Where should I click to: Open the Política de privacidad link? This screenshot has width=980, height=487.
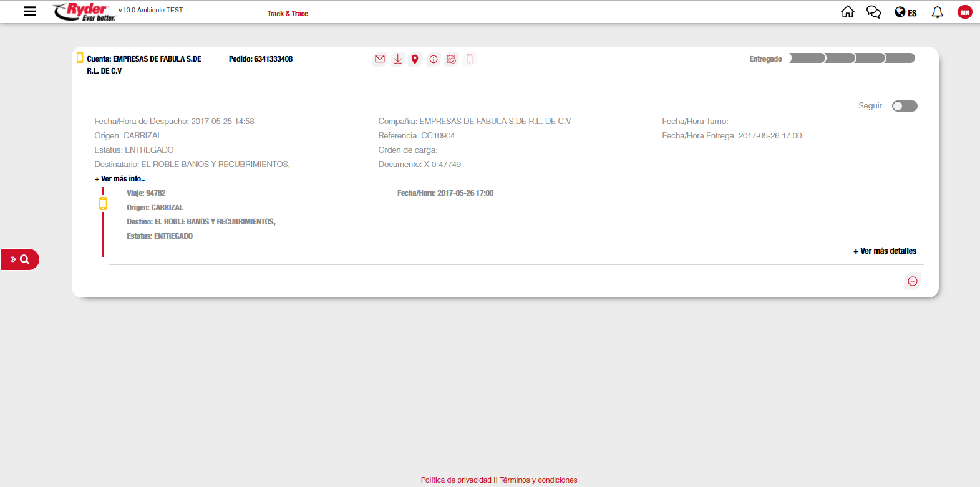tap(456, 480)
